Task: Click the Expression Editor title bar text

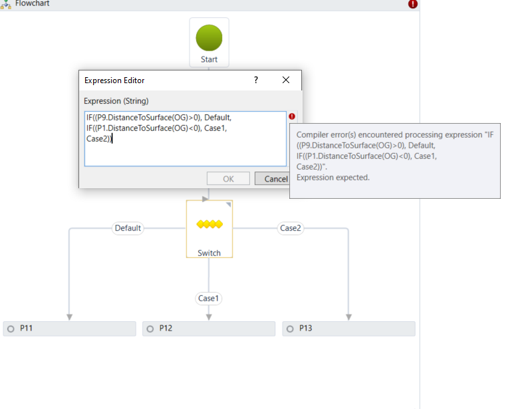Action: 114,80
